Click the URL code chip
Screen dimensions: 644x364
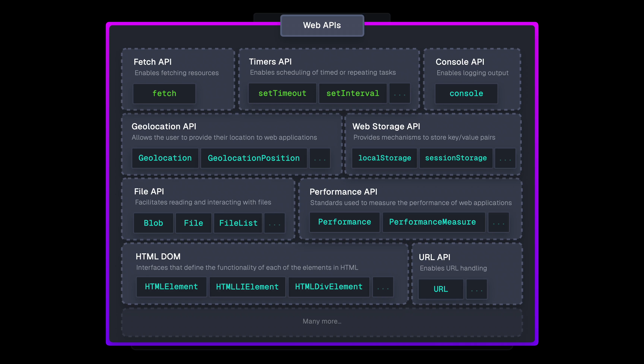(x=441, y=289)
